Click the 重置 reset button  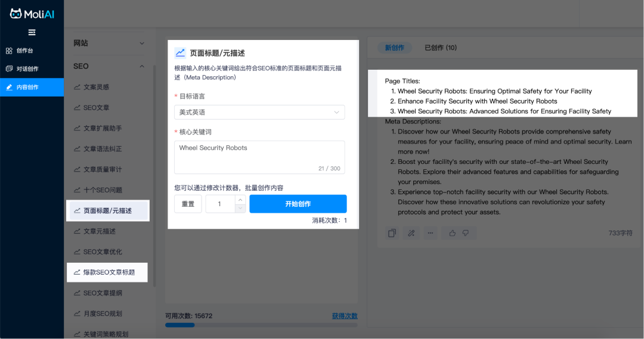(x=188, y=204)
